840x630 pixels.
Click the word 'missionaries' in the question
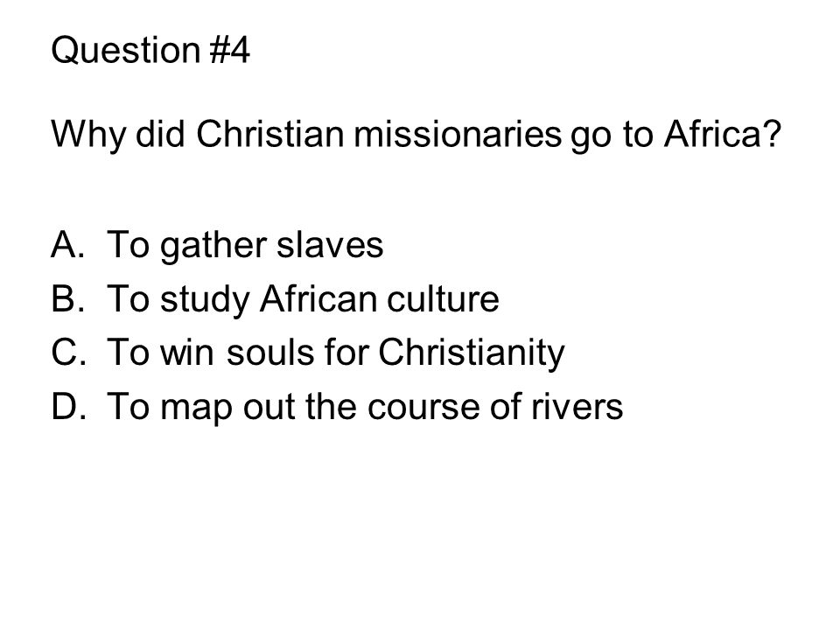[x=458, y=134]
